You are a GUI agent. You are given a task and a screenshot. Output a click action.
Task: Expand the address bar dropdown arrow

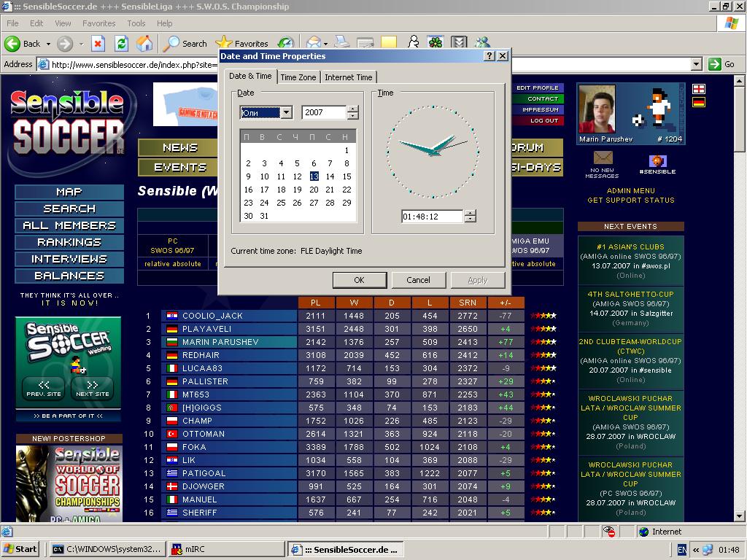pyautogui.click(x=696, y=64)
